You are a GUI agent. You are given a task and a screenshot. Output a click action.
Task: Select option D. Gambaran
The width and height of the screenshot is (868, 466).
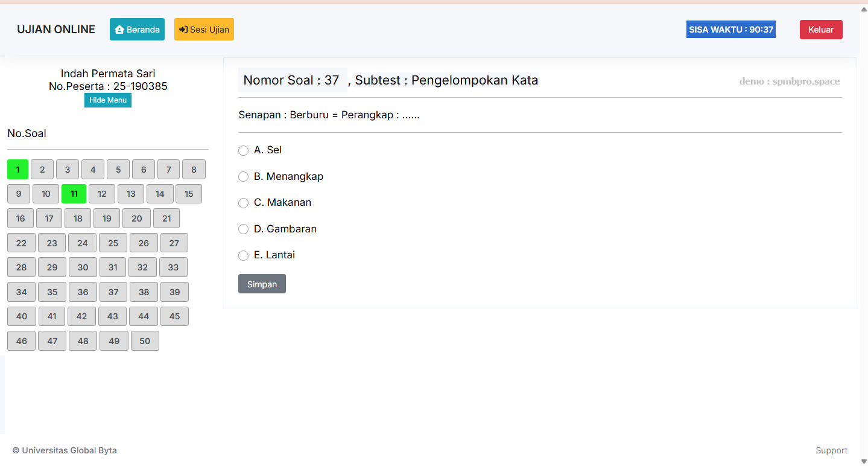point(243,229)
